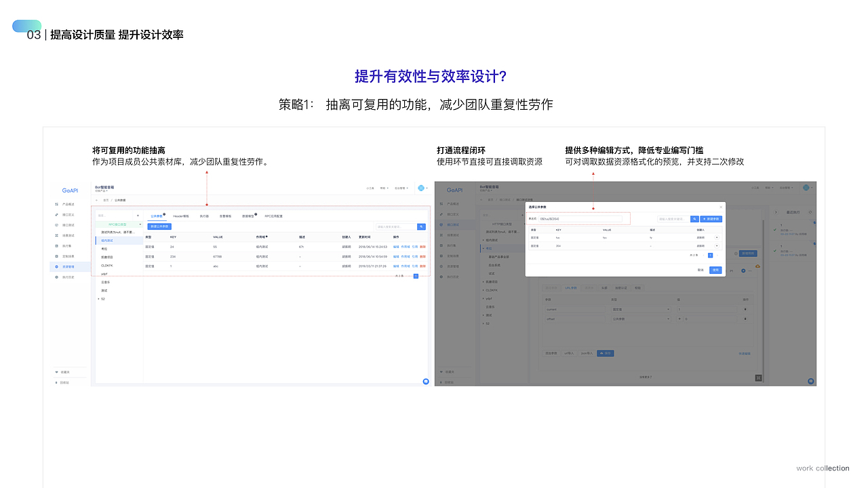
Task: Click the user avatar on the 公共数据 page
Action: (x=421, y=188)
